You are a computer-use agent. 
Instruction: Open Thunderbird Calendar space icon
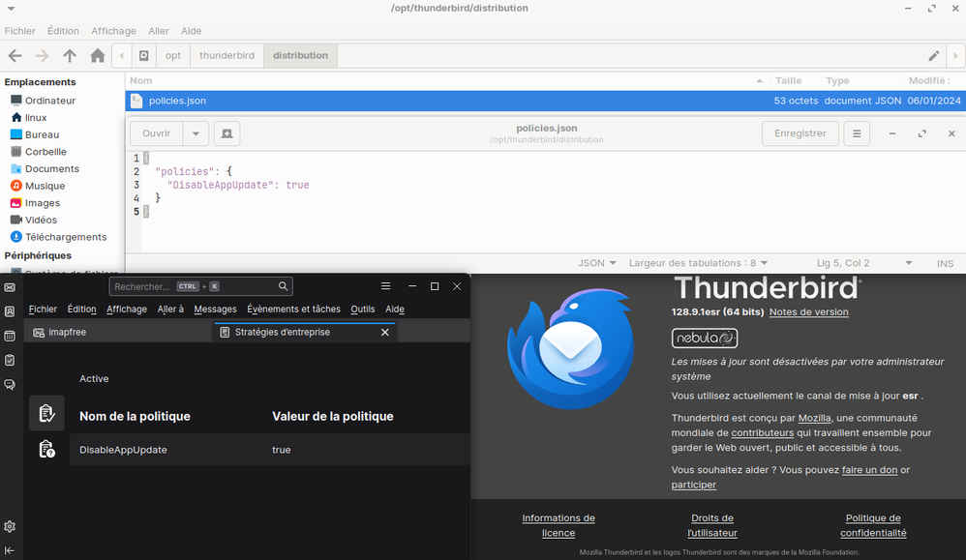point(10,336)
